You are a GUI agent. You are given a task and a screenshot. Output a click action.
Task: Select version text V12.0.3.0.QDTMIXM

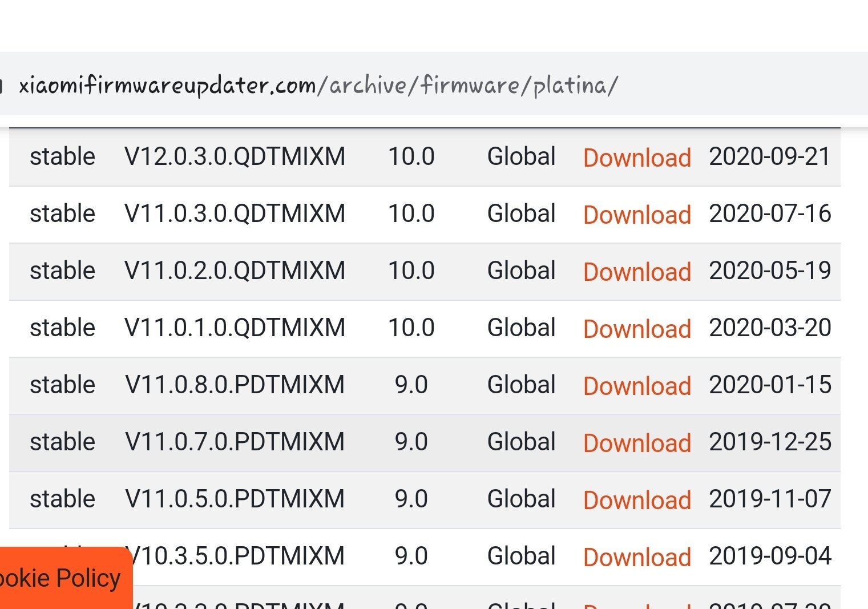pyautogui.click(x=235, y=156)
